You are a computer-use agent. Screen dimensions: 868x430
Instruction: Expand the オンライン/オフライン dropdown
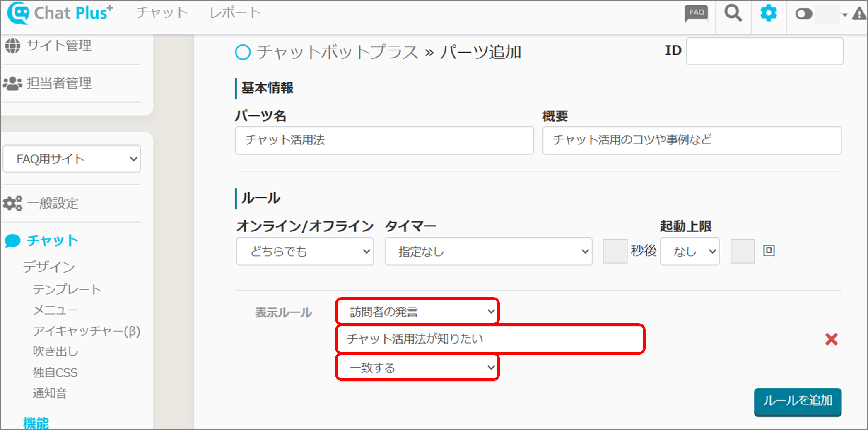305,251
